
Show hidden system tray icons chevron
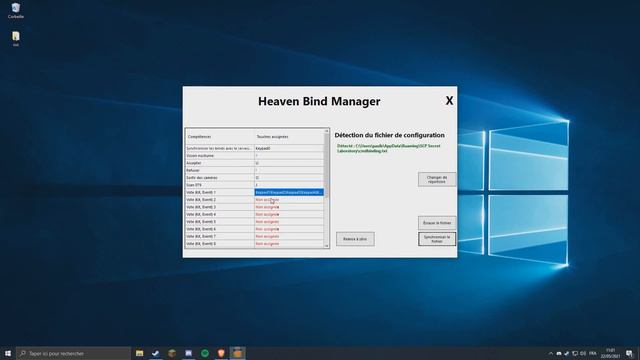tap(551, 353)
